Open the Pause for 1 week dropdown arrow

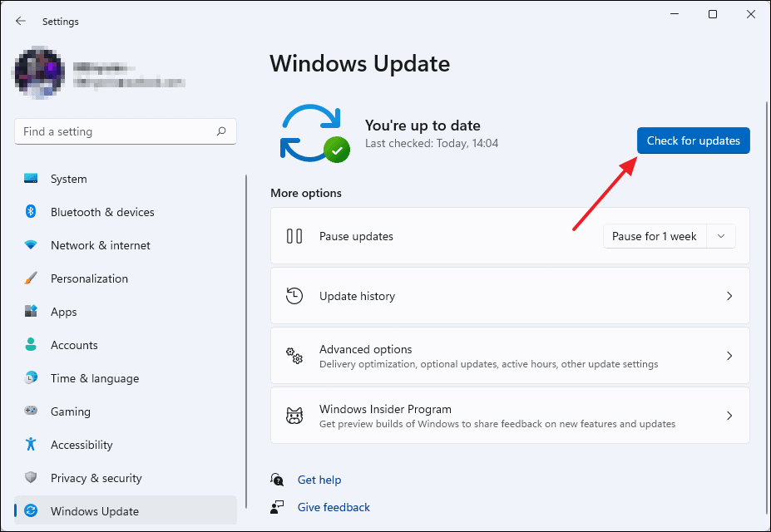(721, 236)
